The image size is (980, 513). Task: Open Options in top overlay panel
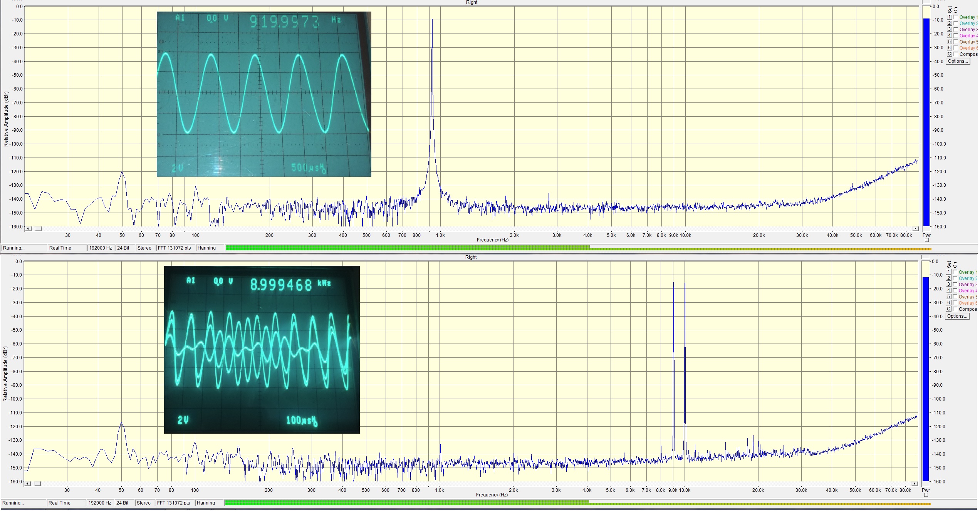958,61
